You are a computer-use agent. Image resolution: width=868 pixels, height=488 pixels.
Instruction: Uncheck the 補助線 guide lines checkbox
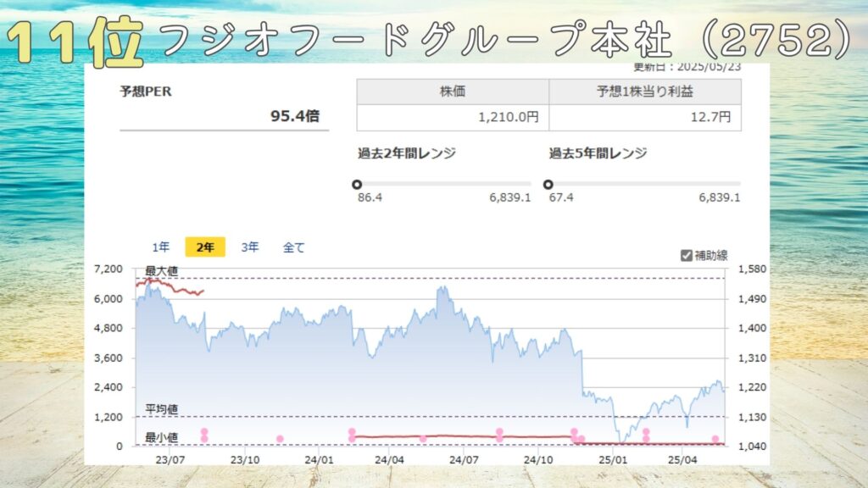(687, 255)
